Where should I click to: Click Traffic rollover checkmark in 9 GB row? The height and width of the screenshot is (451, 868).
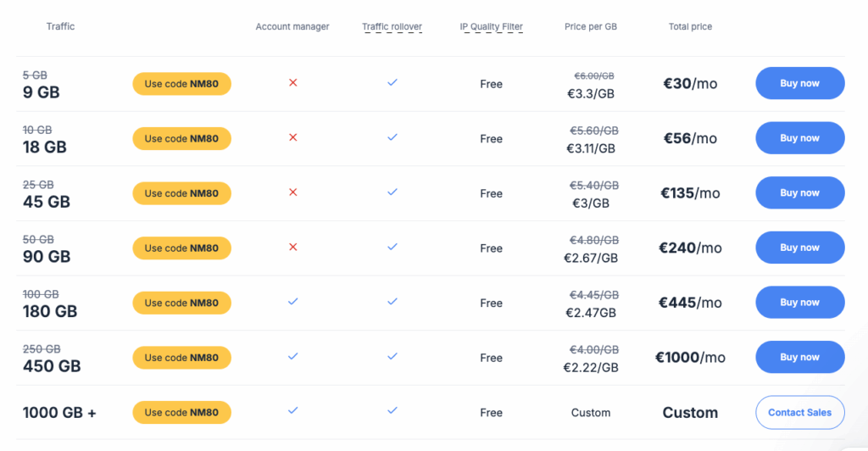point(392,83)
